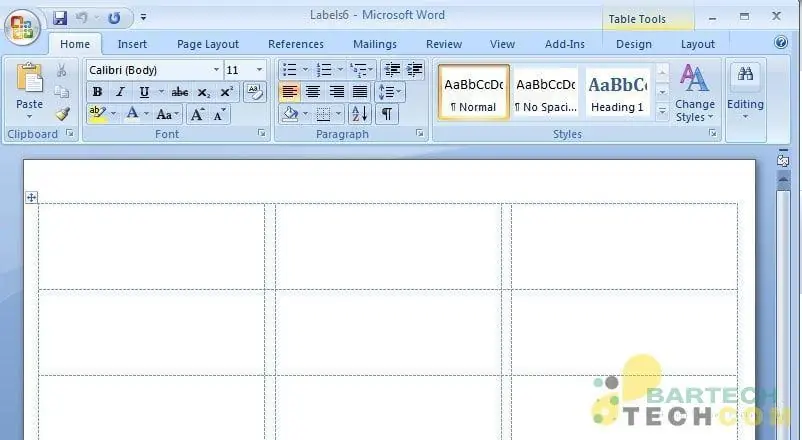The height and width of the screenshot is (440, 802).
Task: Toggle Superscript formatting
Action: (226, 92)
